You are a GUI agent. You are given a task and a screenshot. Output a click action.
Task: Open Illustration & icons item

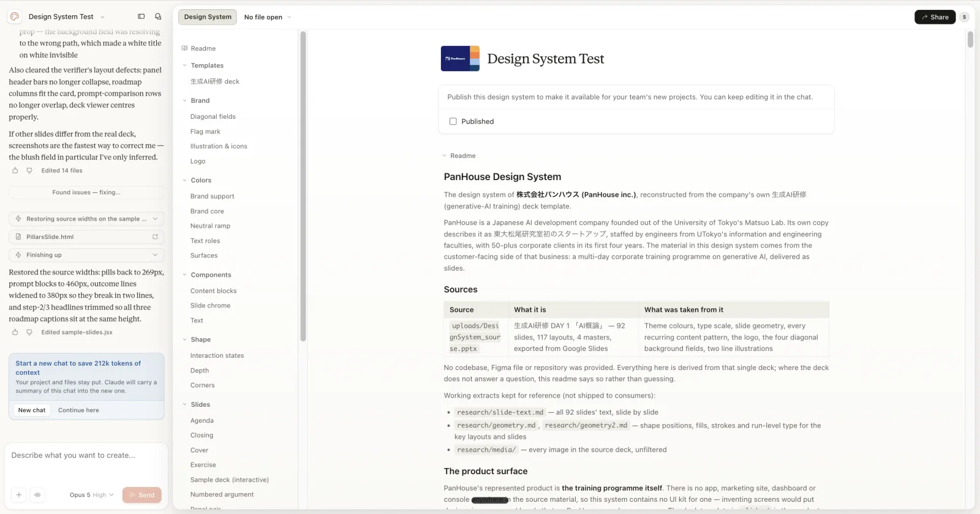pyautogui.click(x=219, y=146)
